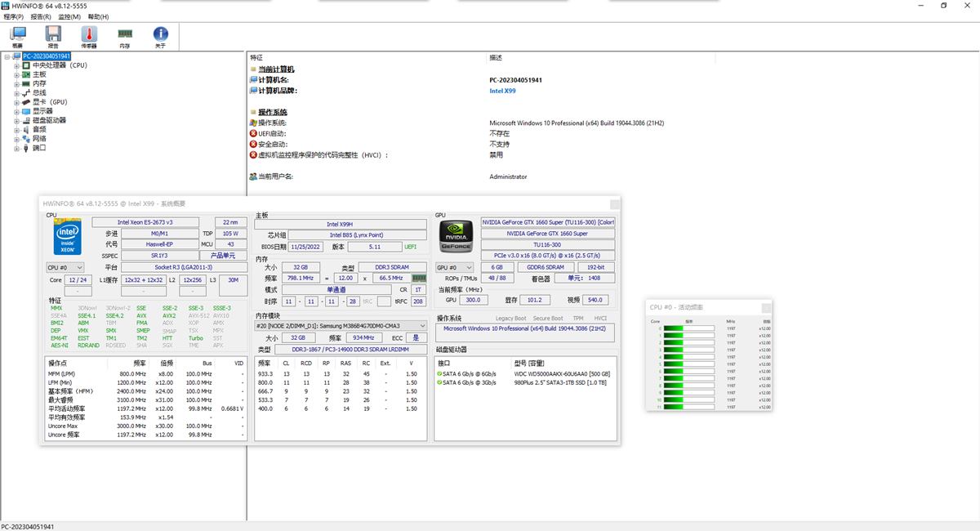Click Core 0 frequency bar in CPU window
This screenshot has width=980, height=531.
[689, 328]
